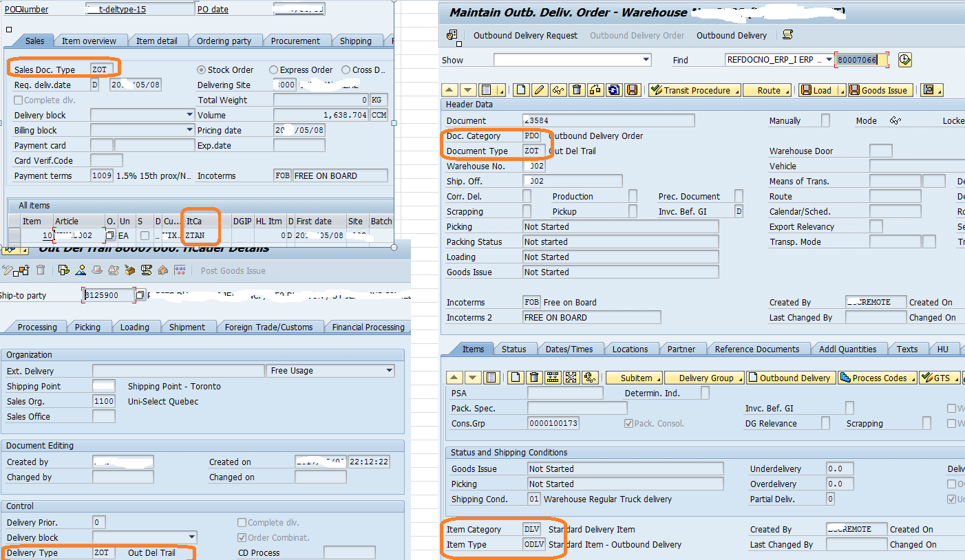Click the trash icon in delivery header toolbar
The image size is (965, 560).
(41, 270)
